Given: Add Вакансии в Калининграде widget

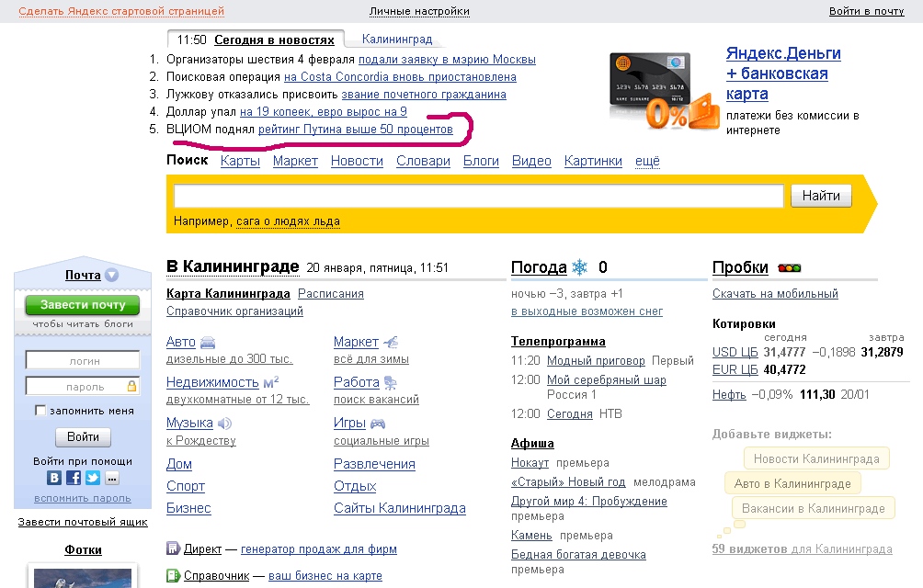Looking at the screenshot, I should [x=813, y=508].
